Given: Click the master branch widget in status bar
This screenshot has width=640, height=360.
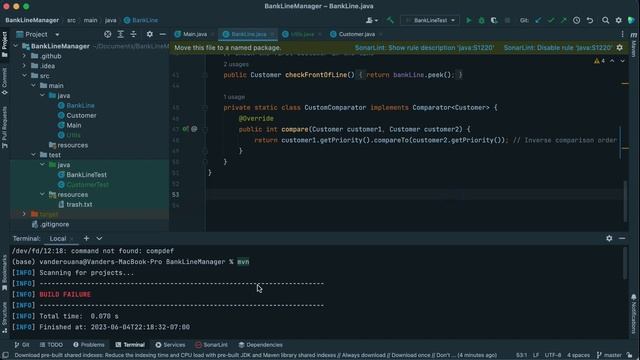Looking at the screenshot, I should click(609, 355).
